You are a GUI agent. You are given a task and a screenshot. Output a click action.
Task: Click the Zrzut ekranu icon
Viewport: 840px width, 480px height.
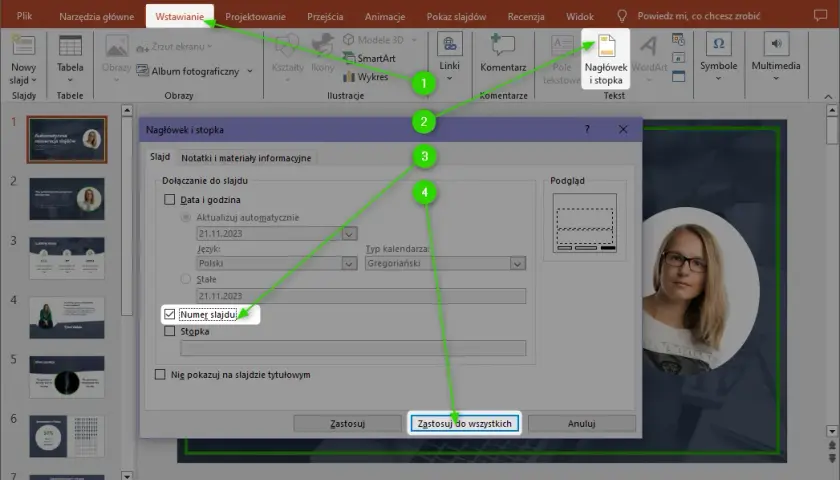[x=142, y=47]
